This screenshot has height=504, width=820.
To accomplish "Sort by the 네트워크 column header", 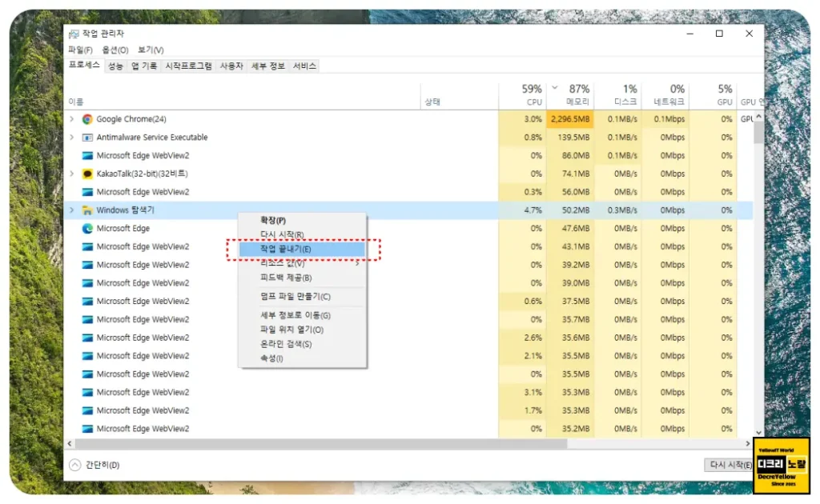I will point(665,96).
